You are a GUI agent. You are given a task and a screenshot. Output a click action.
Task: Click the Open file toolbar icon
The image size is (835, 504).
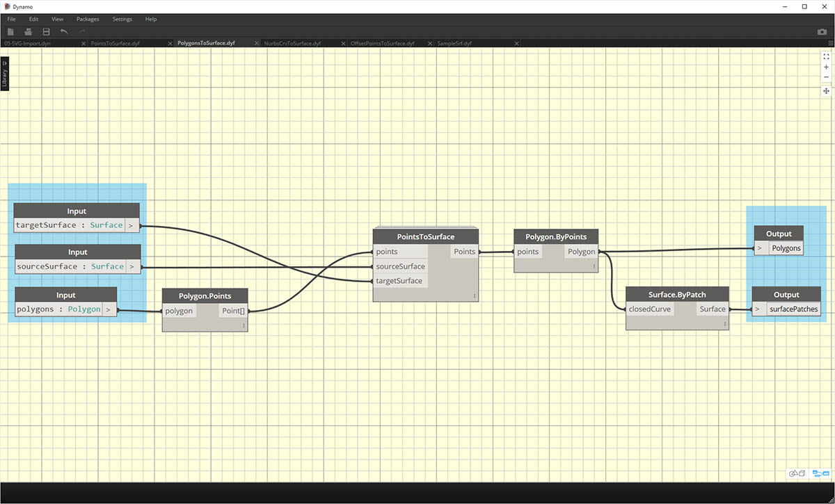(29, 32)
